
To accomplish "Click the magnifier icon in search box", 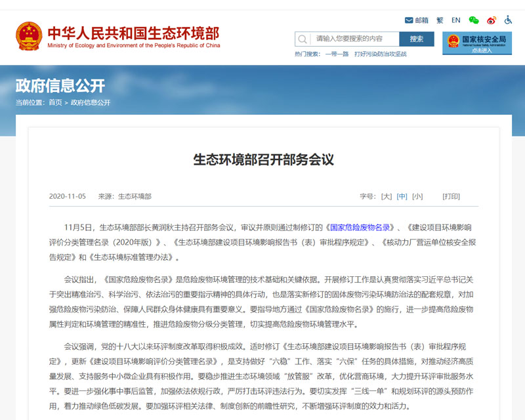I will coord(303,39).
